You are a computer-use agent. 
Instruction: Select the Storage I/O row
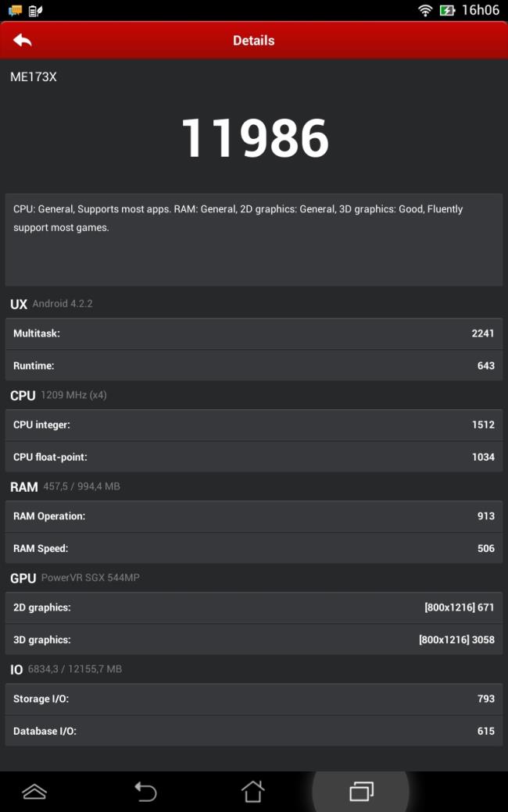(253, 699)
